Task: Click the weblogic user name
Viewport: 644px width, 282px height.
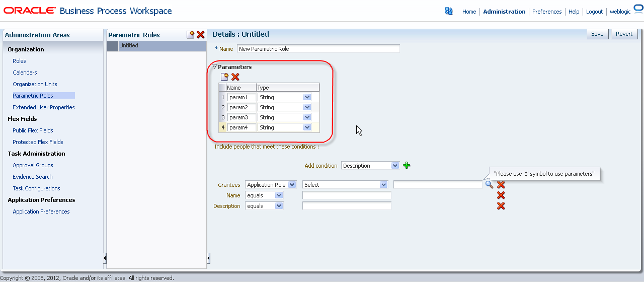Action: pos(620,12)
